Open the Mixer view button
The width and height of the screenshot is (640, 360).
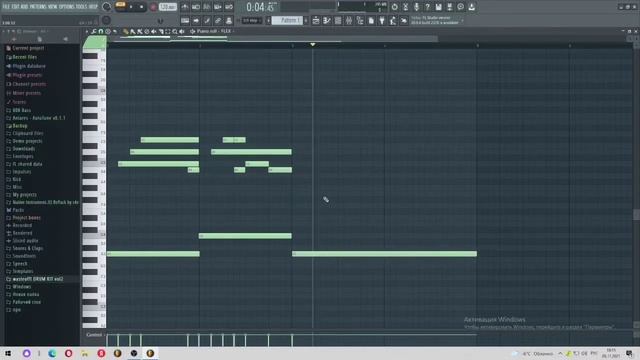point(349,20)
